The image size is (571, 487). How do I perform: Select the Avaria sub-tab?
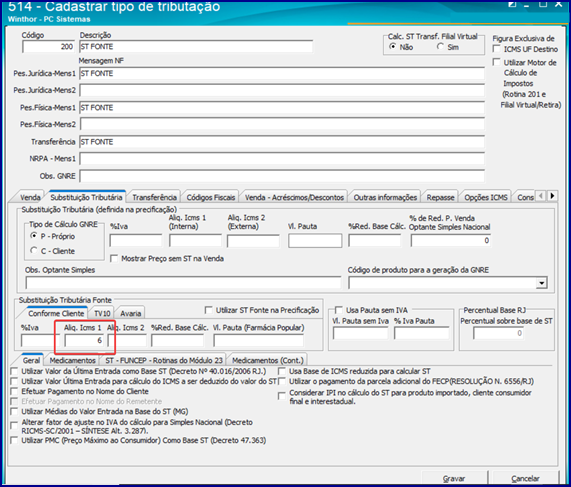click(x=130, y=313)
